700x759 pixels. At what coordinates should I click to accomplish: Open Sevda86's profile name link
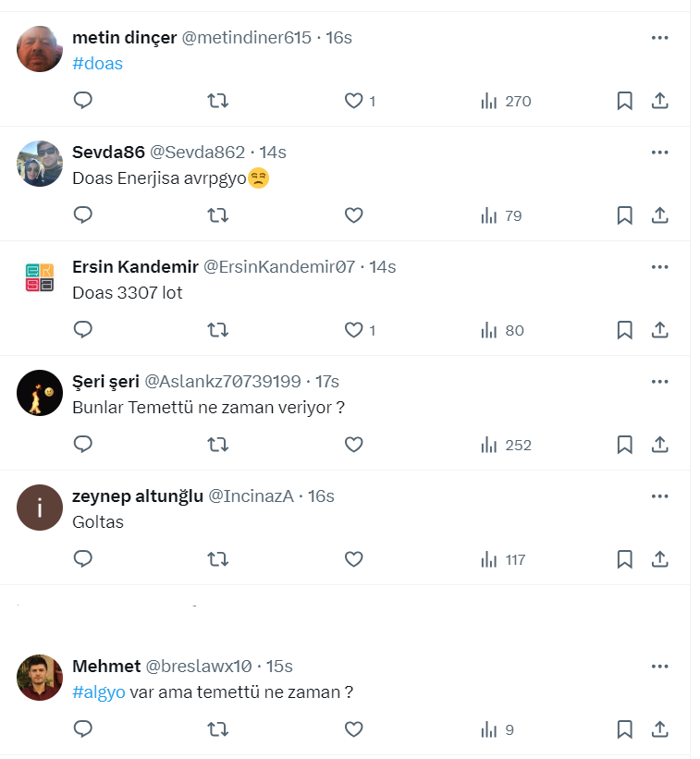click(x=108, y=153)
